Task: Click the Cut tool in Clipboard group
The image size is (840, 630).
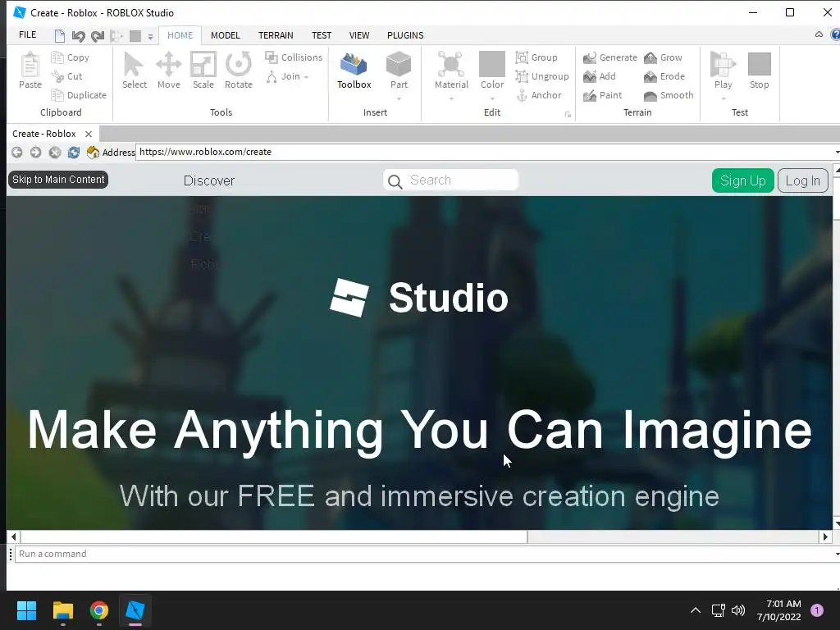Action: (x=67, y=76)
